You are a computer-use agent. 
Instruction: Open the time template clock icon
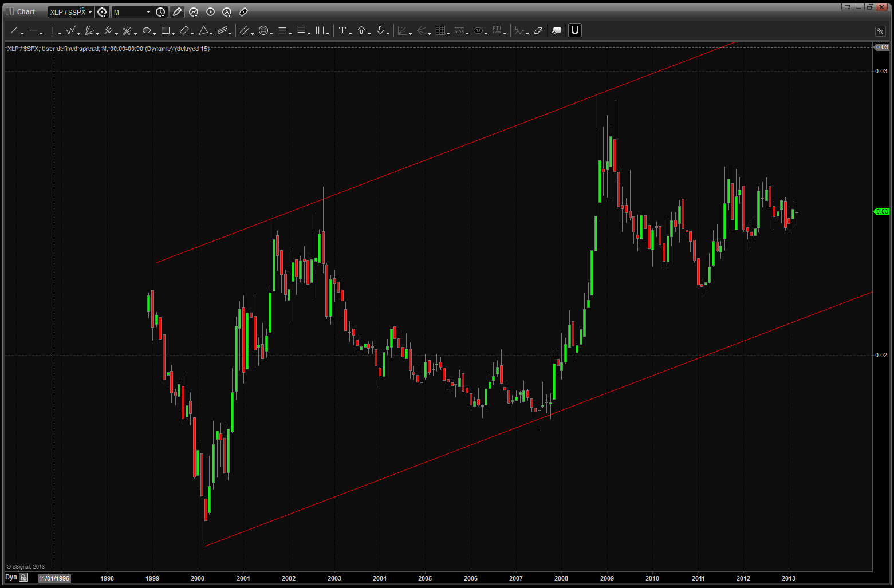(x=161, y=12)
